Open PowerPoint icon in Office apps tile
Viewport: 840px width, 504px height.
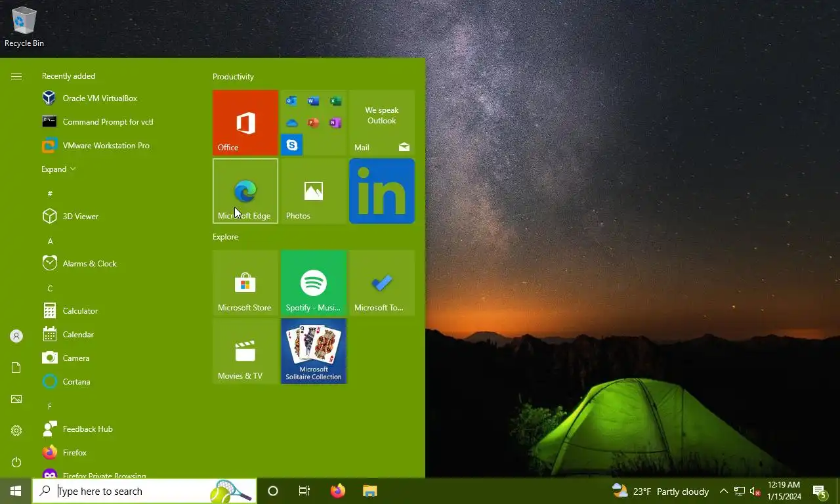point(313,123)
